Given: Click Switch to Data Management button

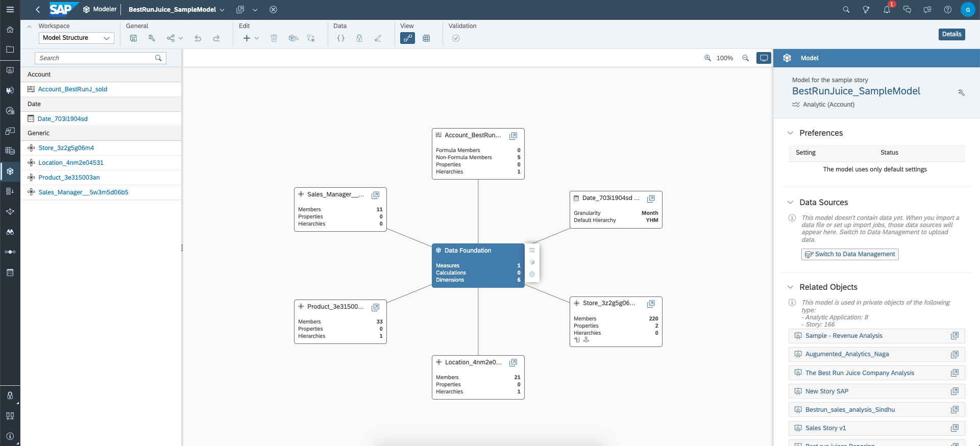Looking at the screenshot, I should [x=850, y=254].
